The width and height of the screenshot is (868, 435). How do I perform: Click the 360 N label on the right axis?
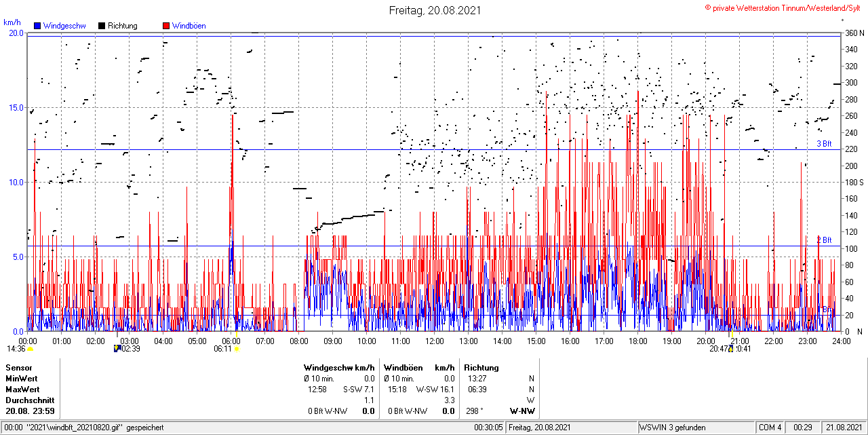click(x=854, y=33)
